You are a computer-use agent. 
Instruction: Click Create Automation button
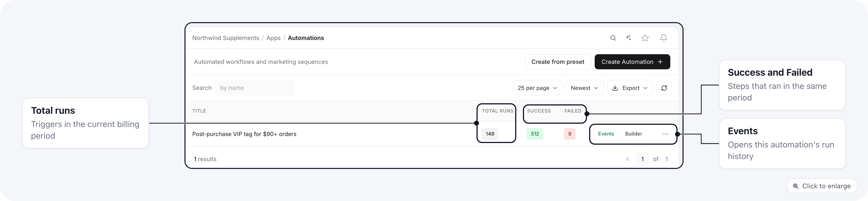tap(632, 62)
